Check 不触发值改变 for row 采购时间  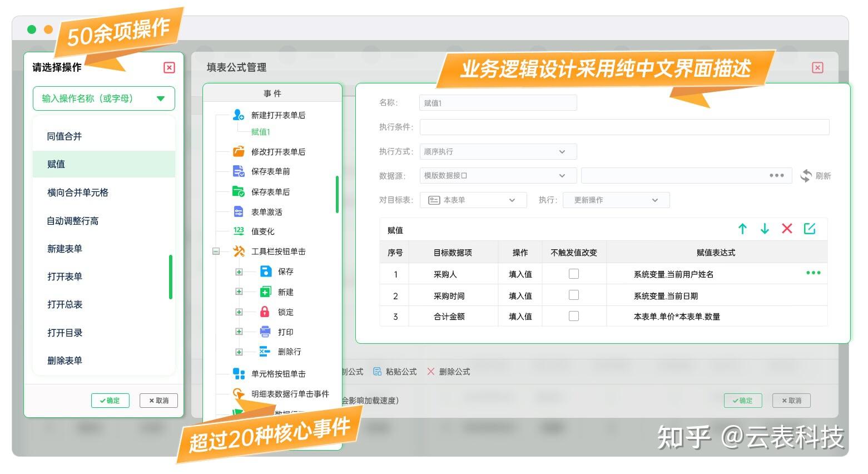(x=573, y=295)
